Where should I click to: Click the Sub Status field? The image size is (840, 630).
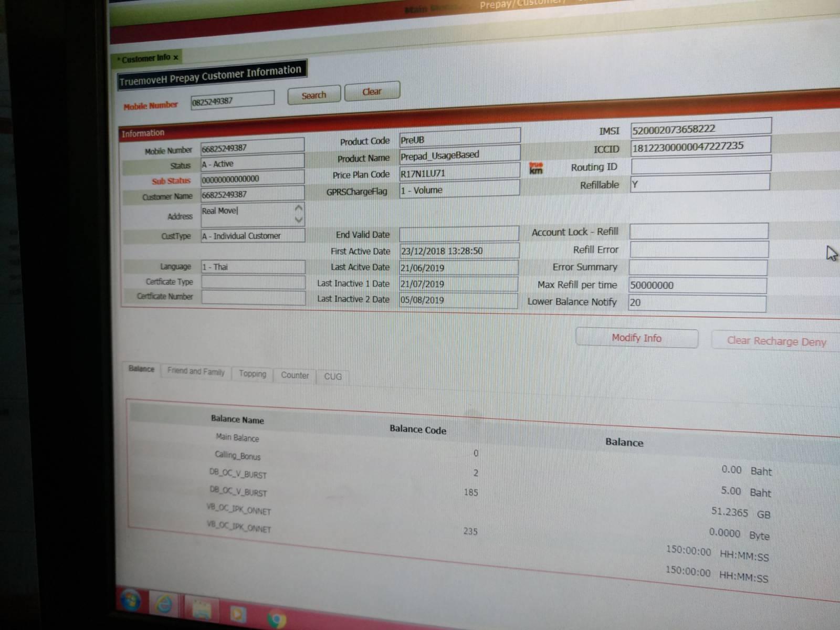tap(252, 178)
